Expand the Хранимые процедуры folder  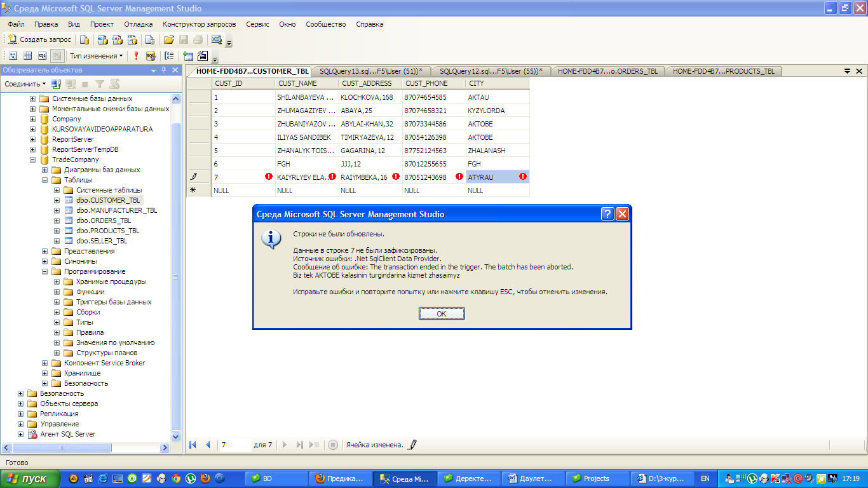click(57, 281)
